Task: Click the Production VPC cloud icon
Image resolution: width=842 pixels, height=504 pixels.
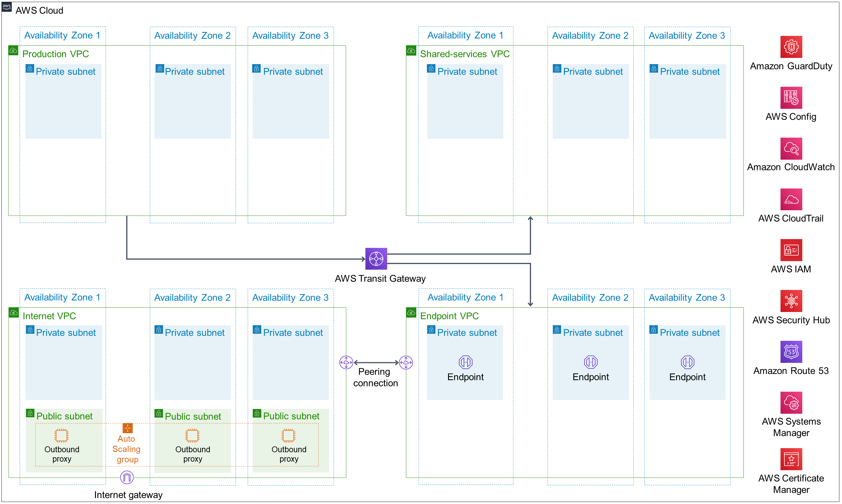Action: pos(13,51)
